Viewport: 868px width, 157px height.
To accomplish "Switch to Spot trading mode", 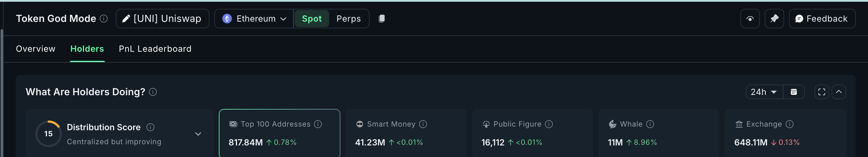I will (312, 19).
